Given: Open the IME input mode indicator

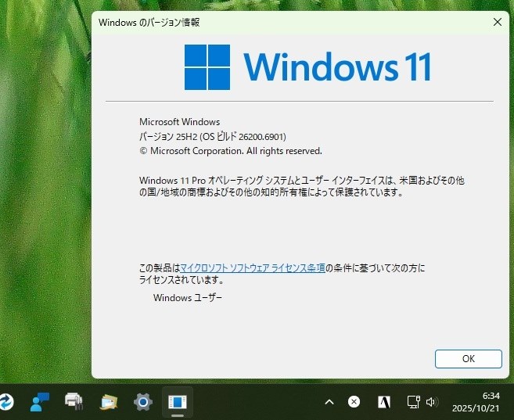Looking at the screenshot, I should tap(384, 402).
